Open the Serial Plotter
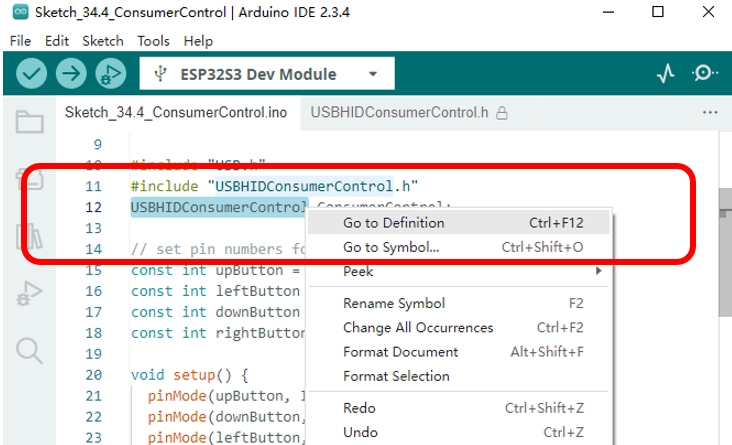The image size is (732, 445). click(x=666, y=73)
